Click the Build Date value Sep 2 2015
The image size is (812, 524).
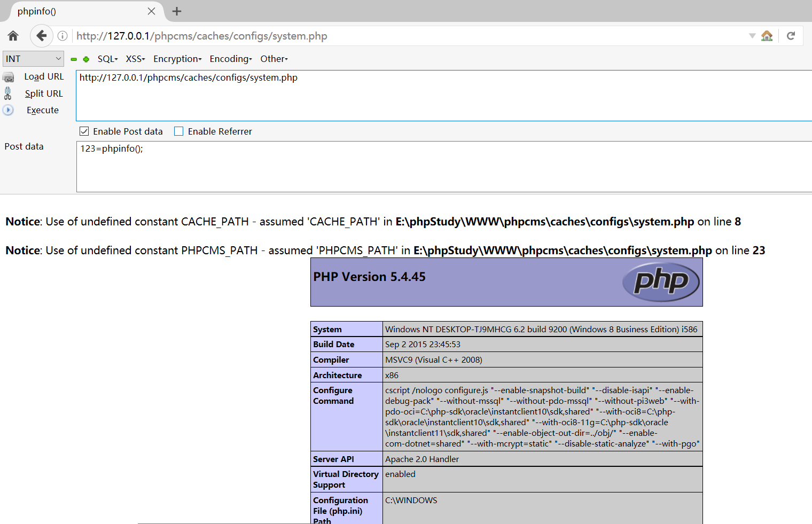point(423,345)
